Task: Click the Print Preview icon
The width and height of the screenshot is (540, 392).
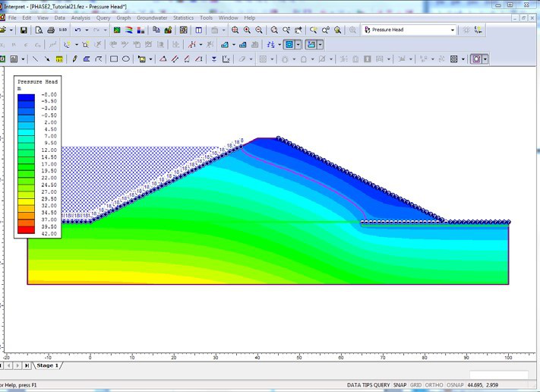Action: point(39,30)
